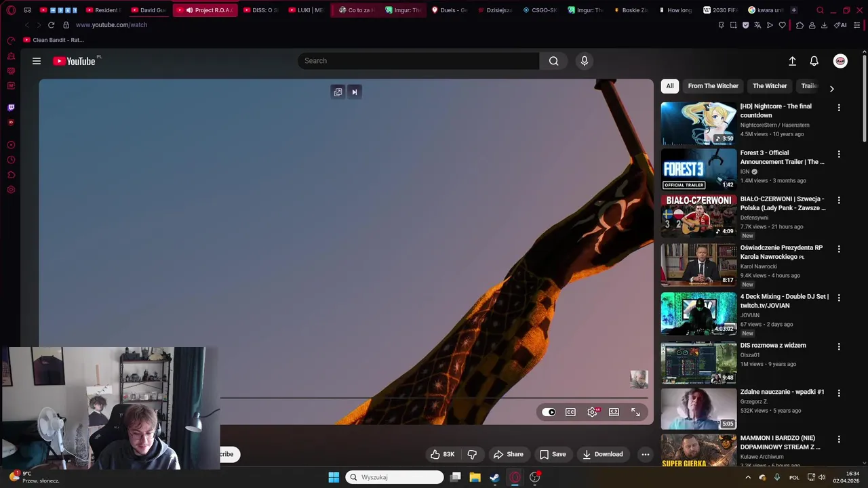
Task: Download the video
Action: pyautogui.click(x=603, y=454)
